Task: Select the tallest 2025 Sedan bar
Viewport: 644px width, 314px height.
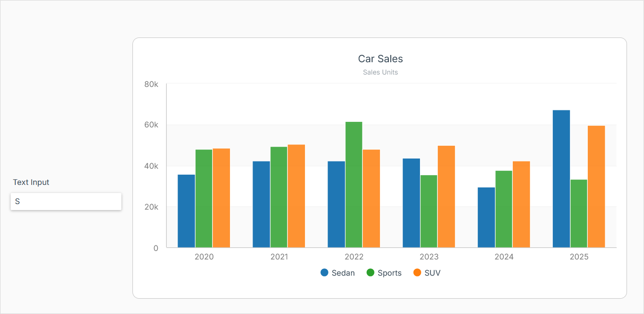Action: pos(561,179)
